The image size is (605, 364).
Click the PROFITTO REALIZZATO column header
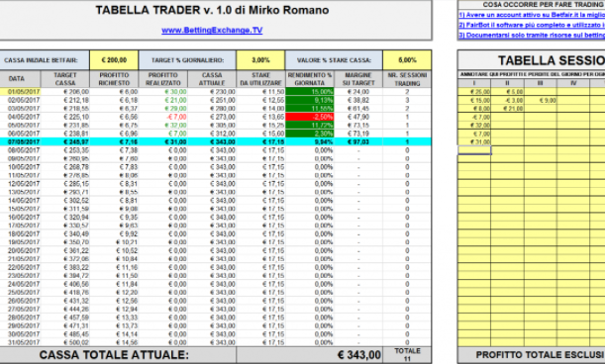(x=162, y=79)
